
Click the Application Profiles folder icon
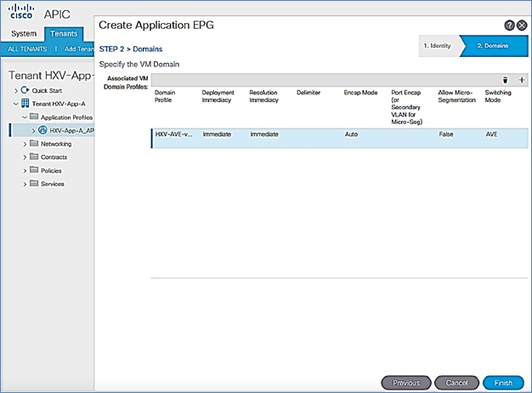[x=34, y=117]
